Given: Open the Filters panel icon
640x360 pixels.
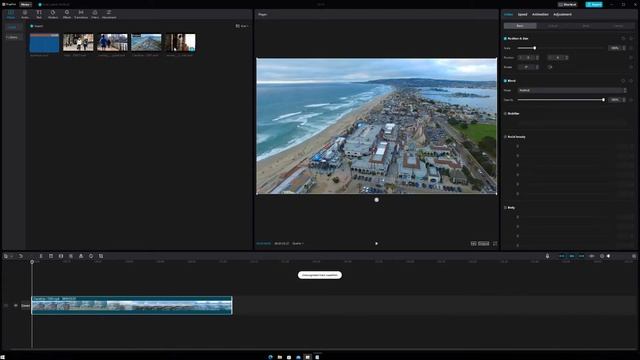Looking at the screenshot, I should coord(95,14).
